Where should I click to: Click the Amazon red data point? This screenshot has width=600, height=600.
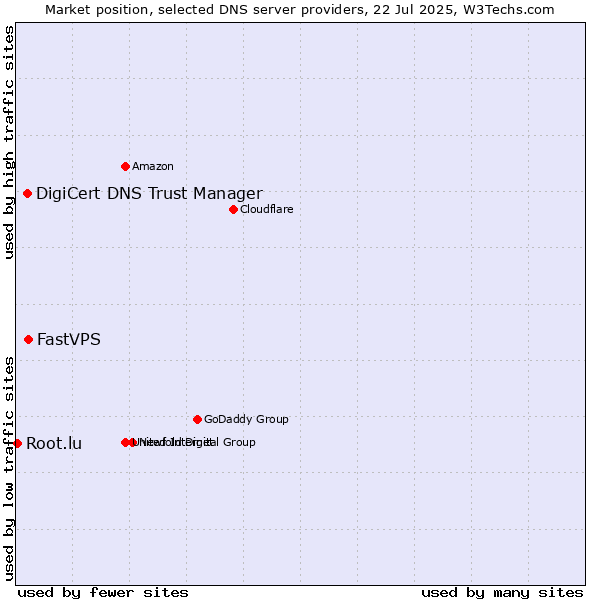click(x=125, y=166)
